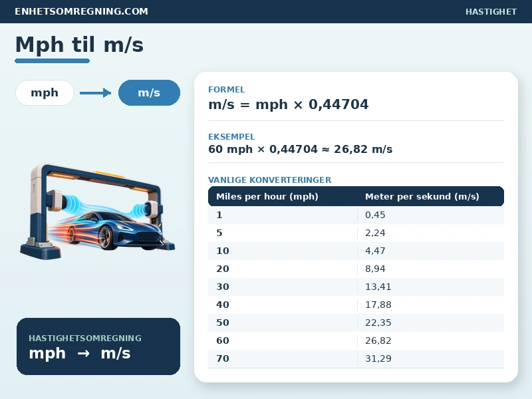Click the 0,45 m/s cell
Screen dimensions: 532x399
[431, 215]
